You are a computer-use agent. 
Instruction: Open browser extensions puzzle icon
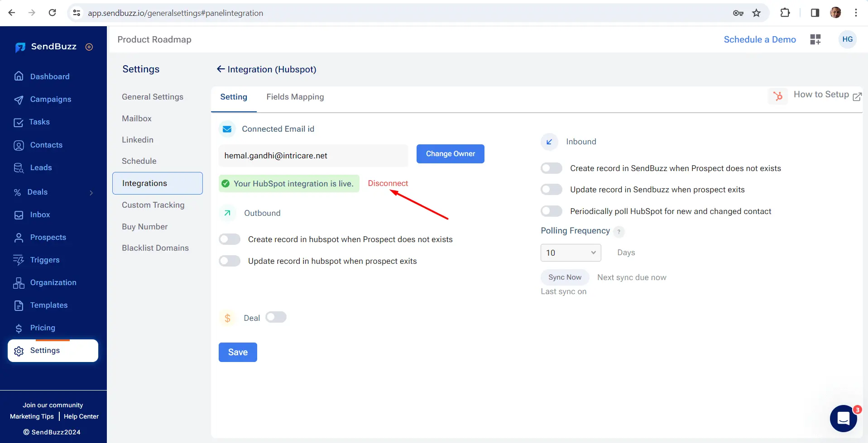(x=785, y=13)
